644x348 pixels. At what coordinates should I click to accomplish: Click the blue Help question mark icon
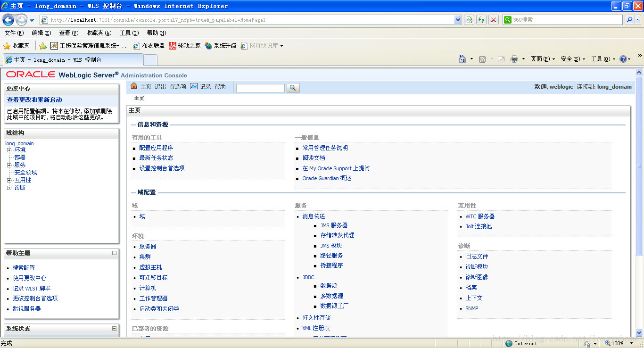pyautogui.click(x=623, y=59)
